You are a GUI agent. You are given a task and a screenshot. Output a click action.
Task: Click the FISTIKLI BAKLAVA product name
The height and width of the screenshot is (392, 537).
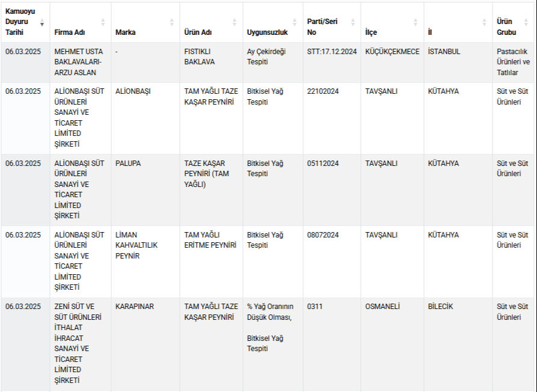point(200,57)
